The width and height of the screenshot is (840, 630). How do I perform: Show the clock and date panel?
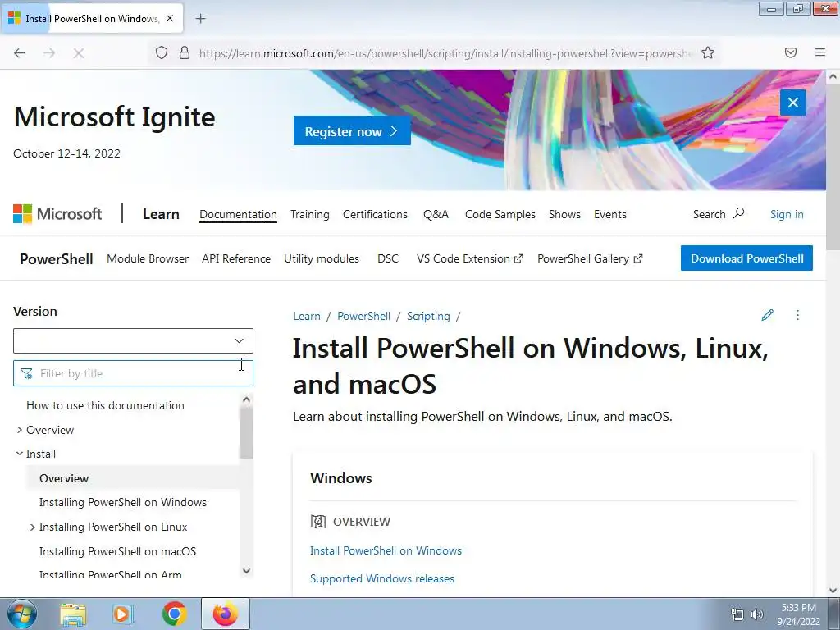click(798, 614)
